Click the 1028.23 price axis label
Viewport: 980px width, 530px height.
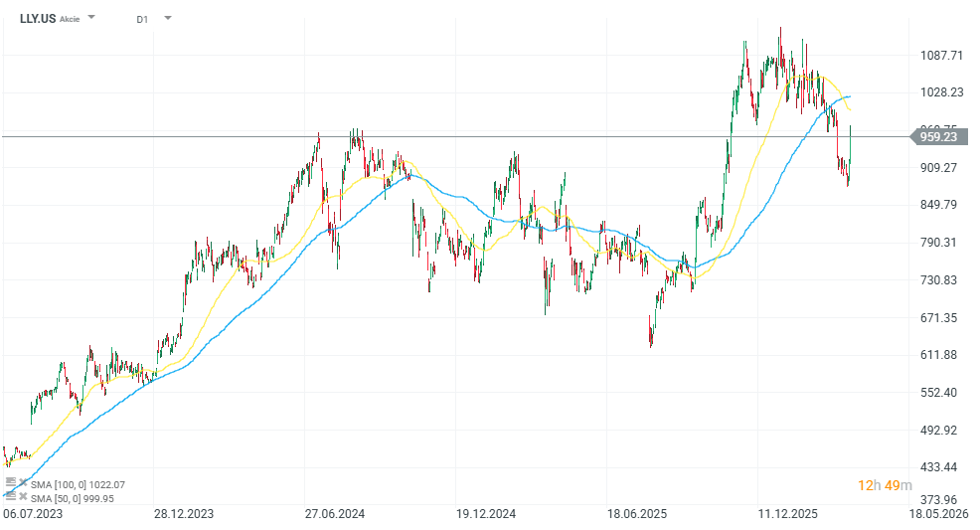[x=941, y=92]
